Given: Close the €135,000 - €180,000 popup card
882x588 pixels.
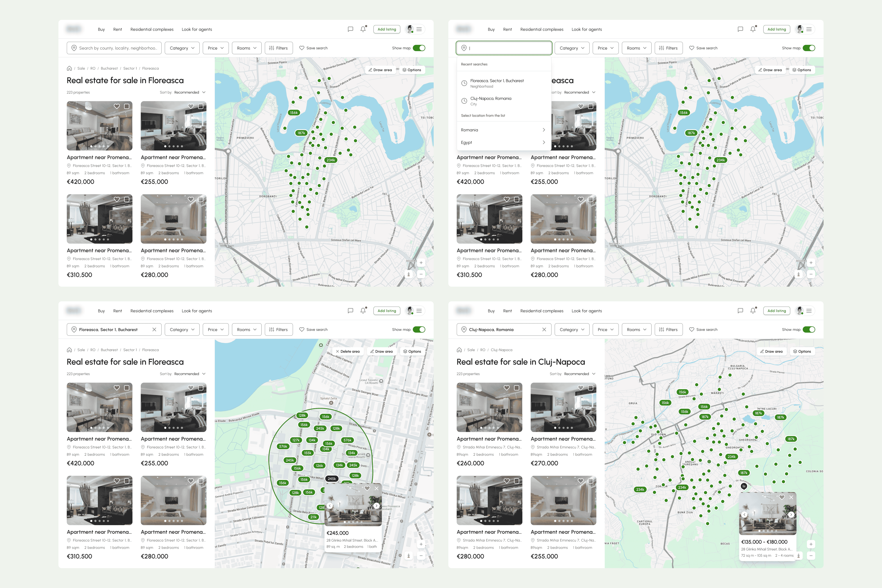Looking at the screenshot, I should click(x=791, y=497).
